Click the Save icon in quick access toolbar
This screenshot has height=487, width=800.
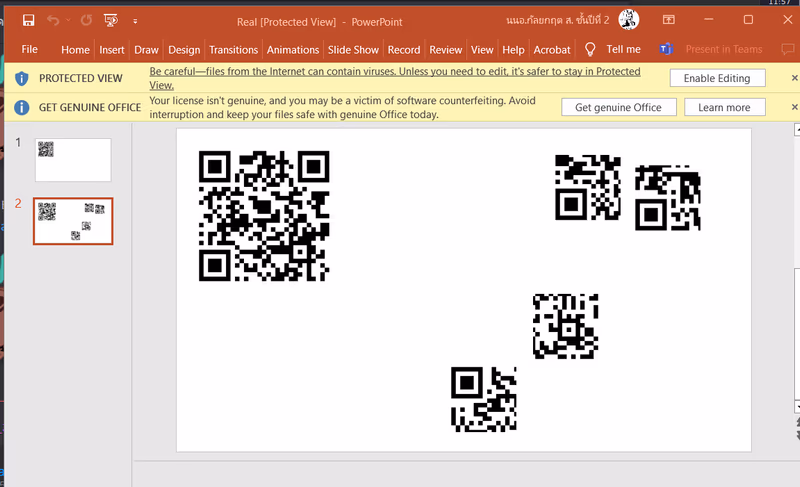click(29, 20)
